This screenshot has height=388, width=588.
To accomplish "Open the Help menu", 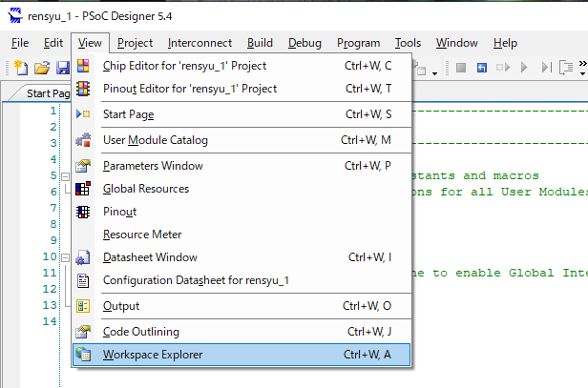I will [505, 43].
